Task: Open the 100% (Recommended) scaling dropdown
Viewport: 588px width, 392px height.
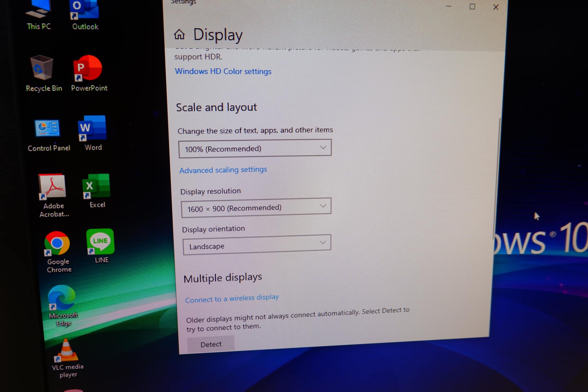Action: (255, 148)
